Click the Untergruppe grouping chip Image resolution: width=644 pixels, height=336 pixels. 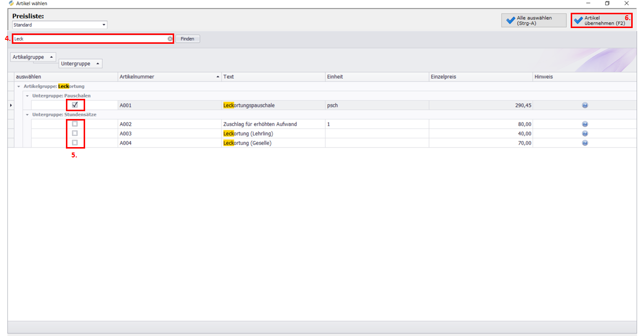pyautogui.click(x=80, y=64)
